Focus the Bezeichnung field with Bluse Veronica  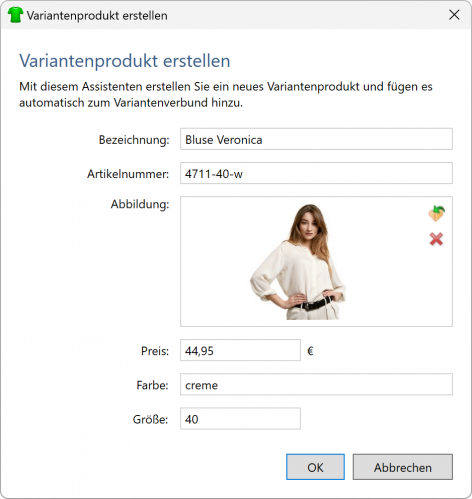coord(316,139)
